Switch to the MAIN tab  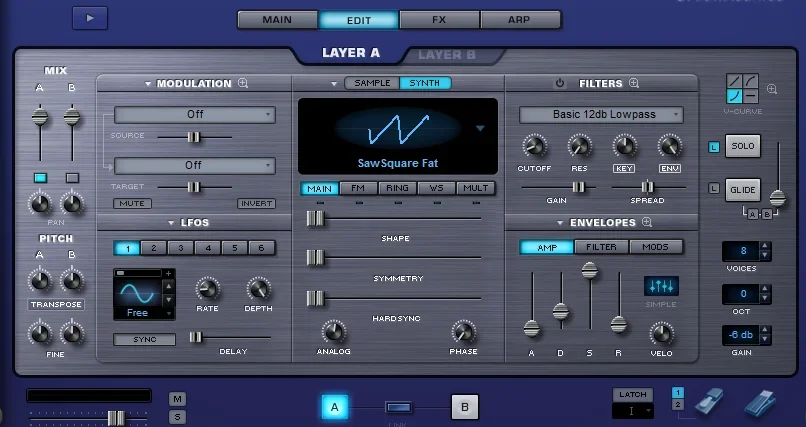[x=277, y=20]
